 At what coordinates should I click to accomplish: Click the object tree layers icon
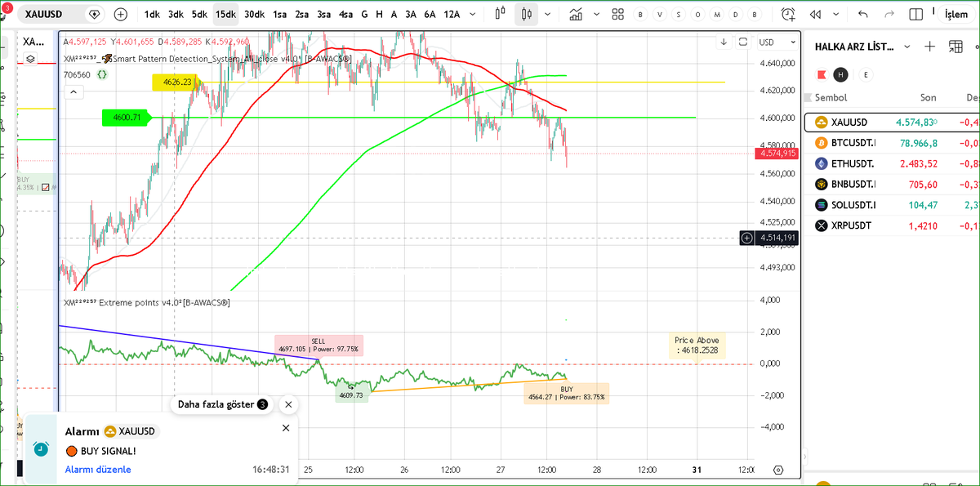click(x=30, y=59)
